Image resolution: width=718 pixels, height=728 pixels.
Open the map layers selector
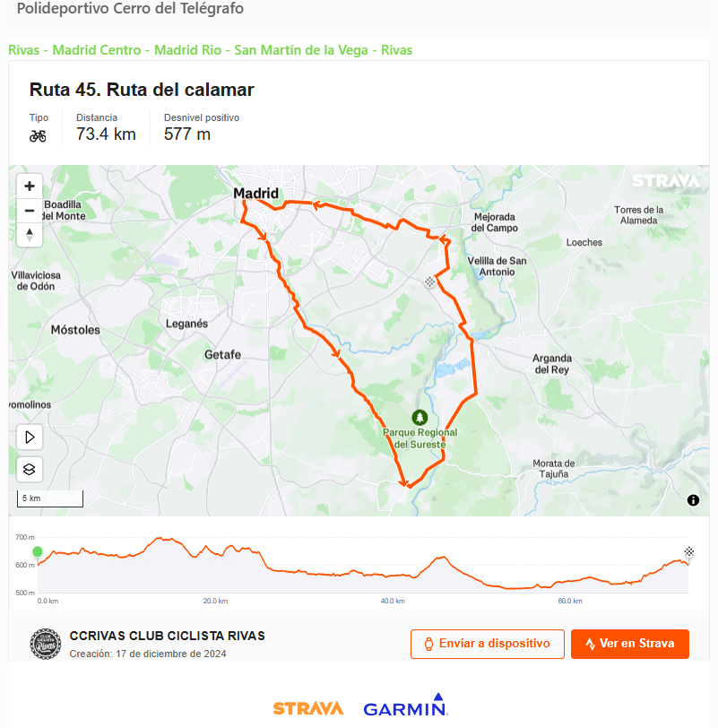pos(30,469)
